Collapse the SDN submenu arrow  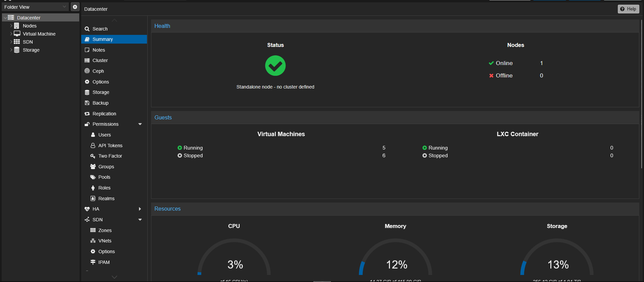140,220
